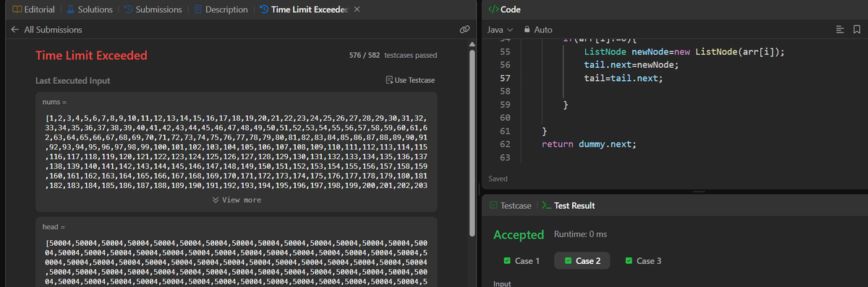This screenshot has width=868, height=287.
Task: Select Case 3 result
Action: 642,260
